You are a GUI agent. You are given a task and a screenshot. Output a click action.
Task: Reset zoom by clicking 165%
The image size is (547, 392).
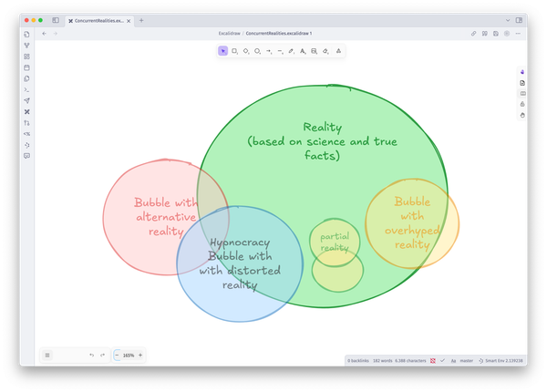tap(129, 355)
